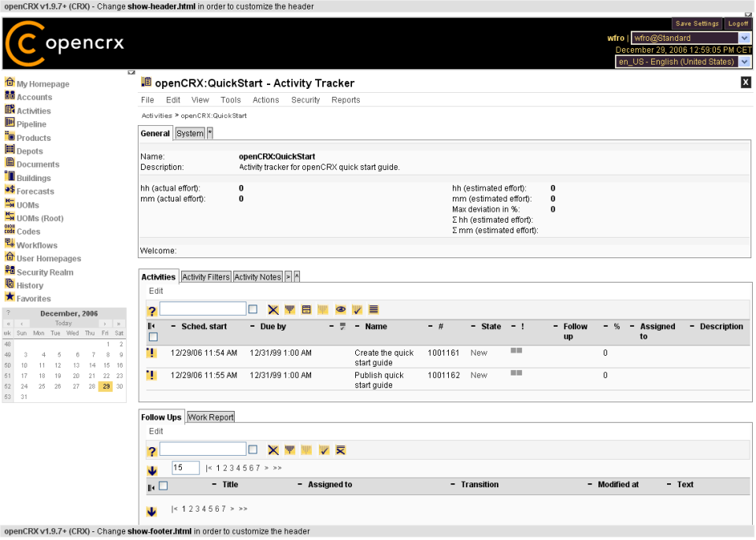The height and width of the screenshot is (540, 756).
Task: Click the X filter-reset icon in Follow Ups toolbar
Action: (x=273, y=450)
